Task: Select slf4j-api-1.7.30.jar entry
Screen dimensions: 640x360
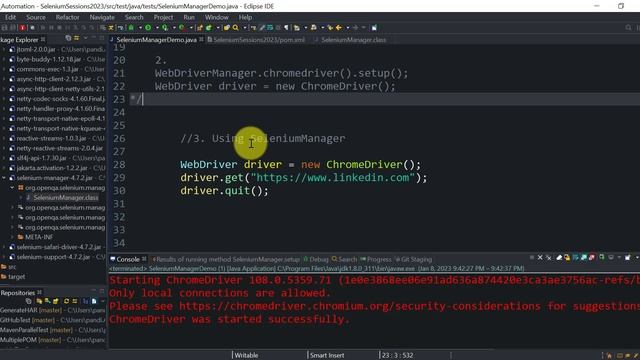Action: point(42,158)
